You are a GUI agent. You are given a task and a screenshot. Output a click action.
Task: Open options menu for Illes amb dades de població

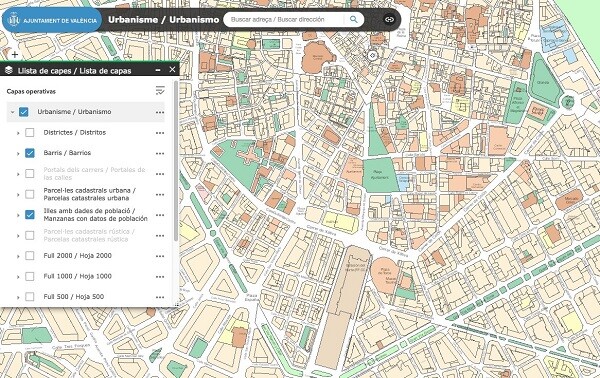pos(160,215)
